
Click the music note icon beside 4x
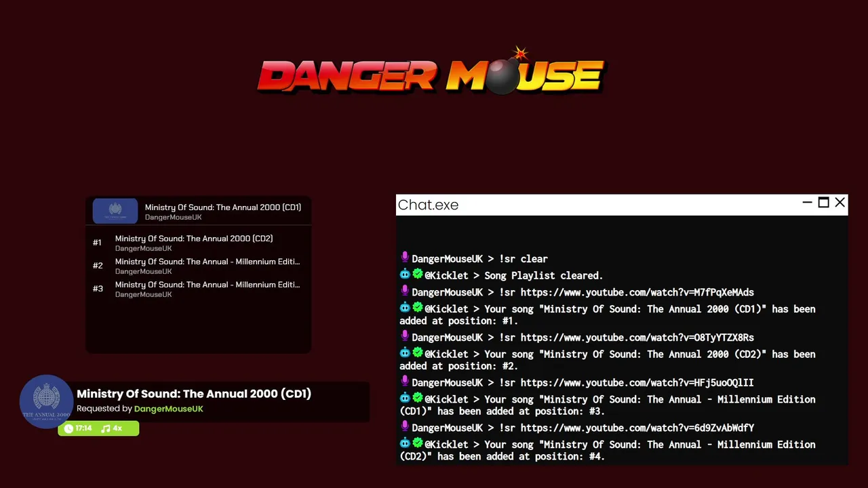click(105, 428)
